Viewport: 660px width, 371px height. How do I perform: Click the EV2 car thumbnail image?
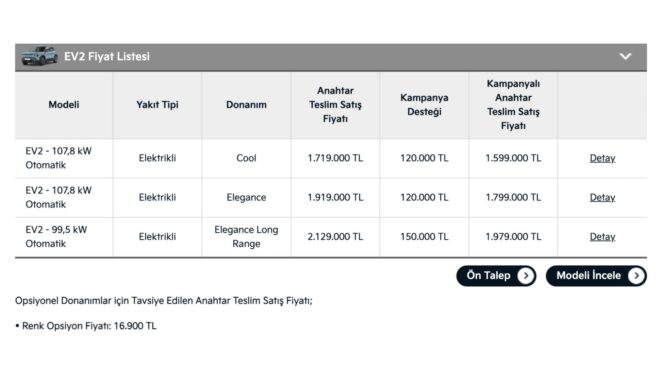tap(40, 56)
